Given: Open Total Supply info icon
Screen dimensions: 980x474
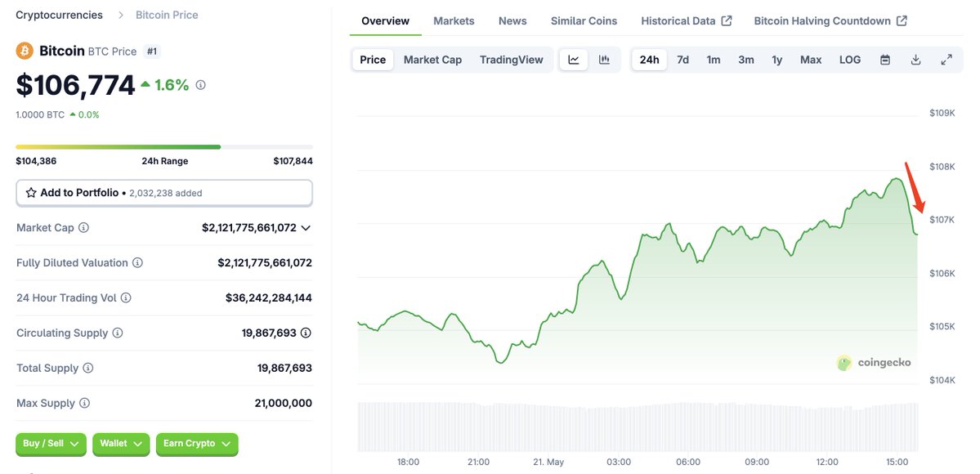Looking at the screenshot, I should click(88, 368).
